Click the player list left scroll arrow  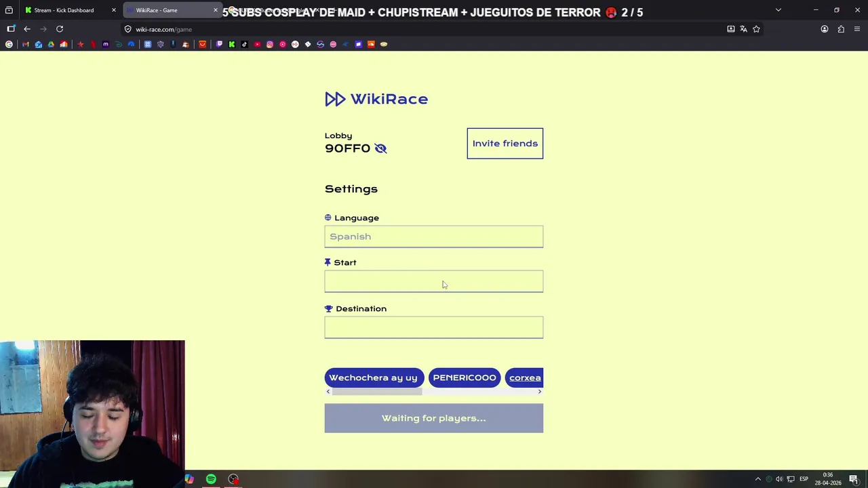[328, 392]
